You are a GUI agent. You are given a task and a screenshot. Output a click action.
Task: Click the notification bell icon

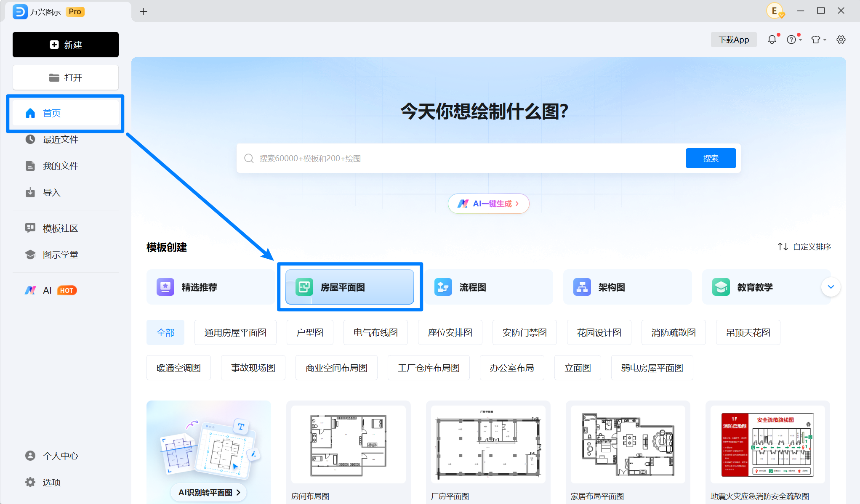[772, 40]
